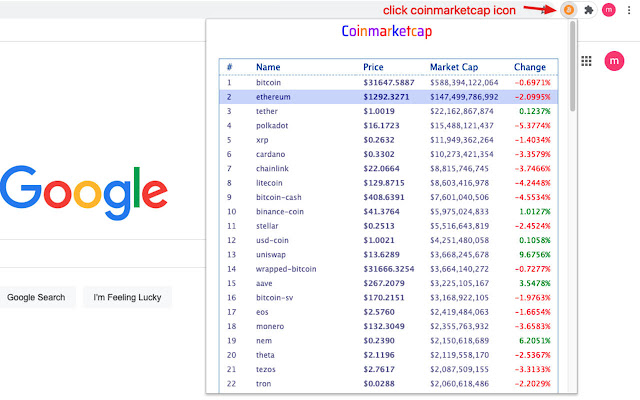Select the highlighted ethereum row name
This screenshot has width=640, height=400.
(273, 97)
